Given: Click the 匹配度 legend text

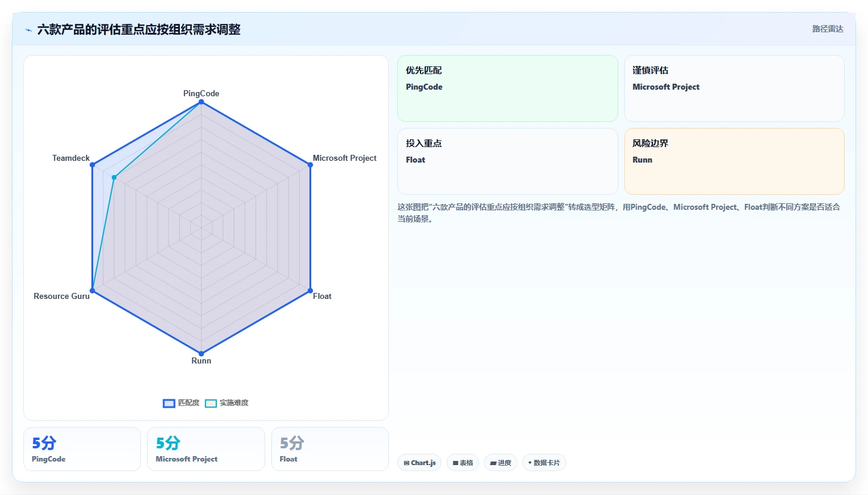Looking at the screenshot, I should (x=189, y=404).
